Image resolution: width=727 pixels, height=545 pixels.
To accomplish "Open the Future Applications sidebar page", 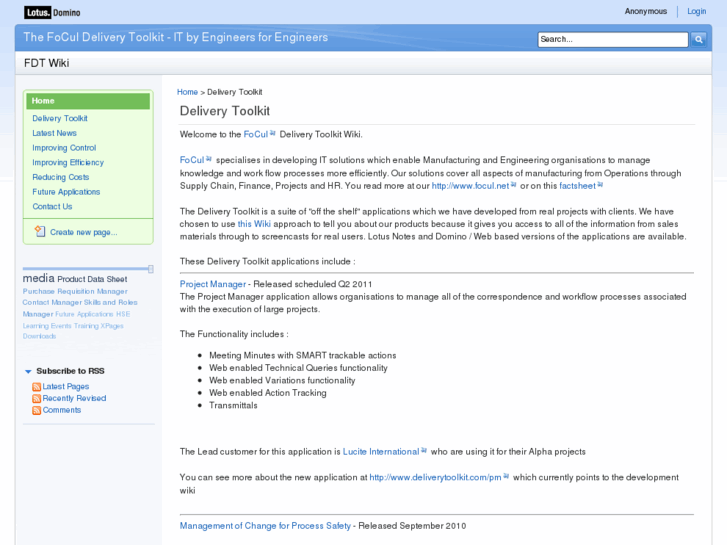I will [66, 192].
